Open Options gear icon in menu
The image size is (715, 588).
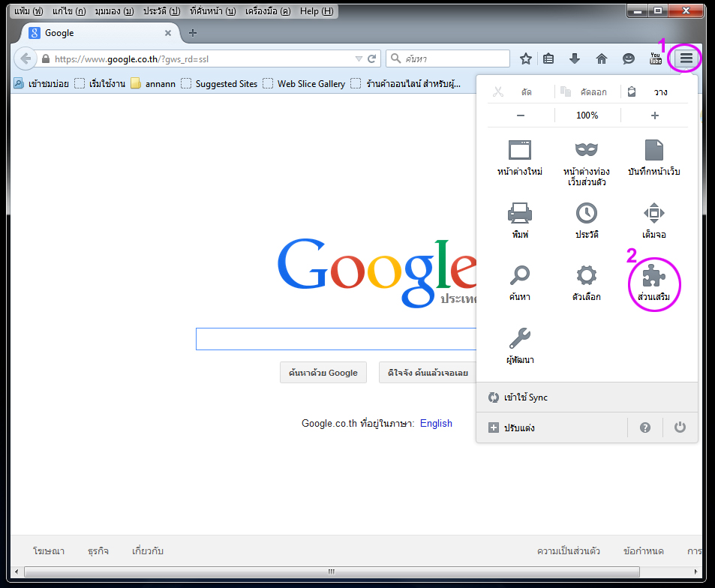click(586, 276)
